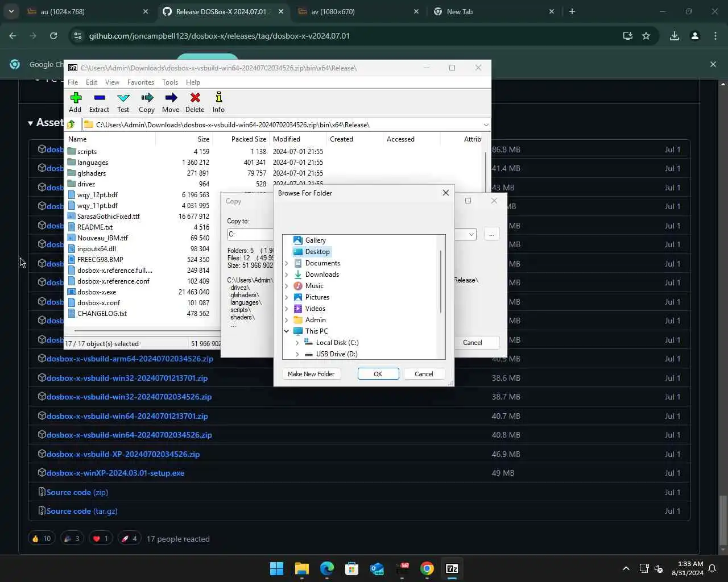This screenshot has height=582, width=728.
Task: Open Outlook from the taskbar
Action: click(377, 568)
